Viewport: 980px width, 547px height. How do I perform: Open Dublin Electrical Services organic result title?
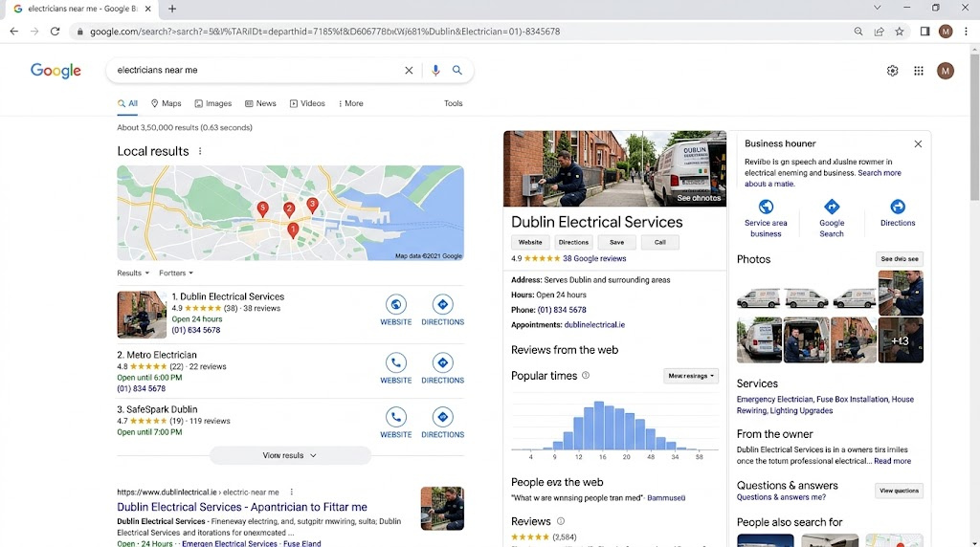click(x=242, y=507)
